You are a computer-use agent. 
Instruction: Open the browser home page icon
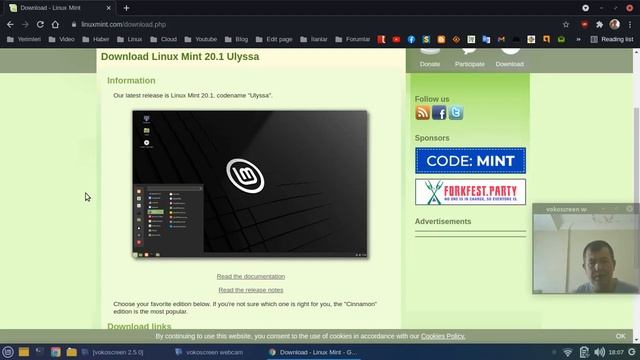point(55,24)
